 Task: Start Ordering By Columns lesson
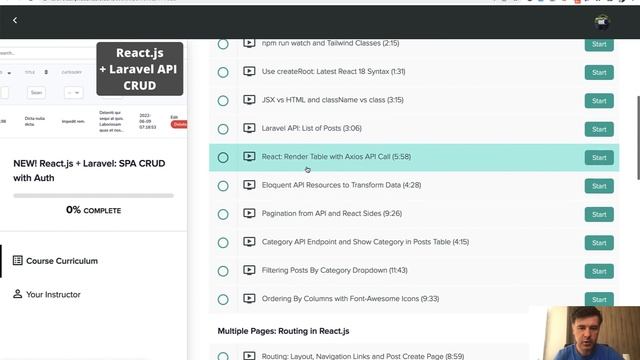click(x=599, y=299)
